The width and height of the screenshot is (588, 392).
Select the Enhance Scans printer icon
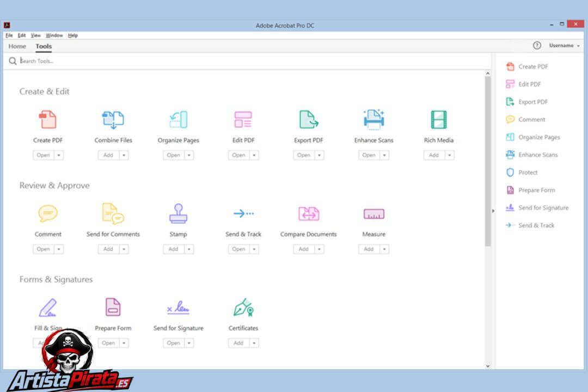373,119
